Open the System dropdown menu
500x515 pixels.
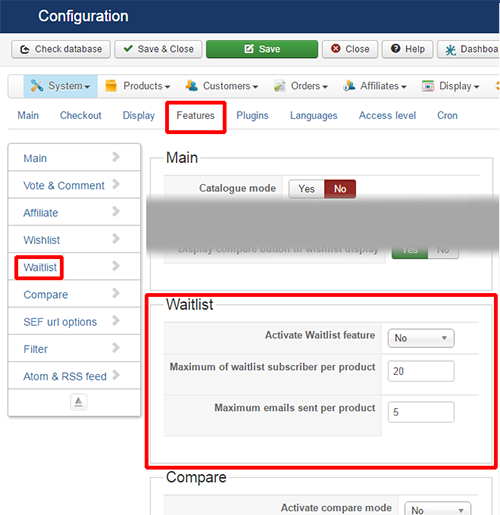(61, 86)
